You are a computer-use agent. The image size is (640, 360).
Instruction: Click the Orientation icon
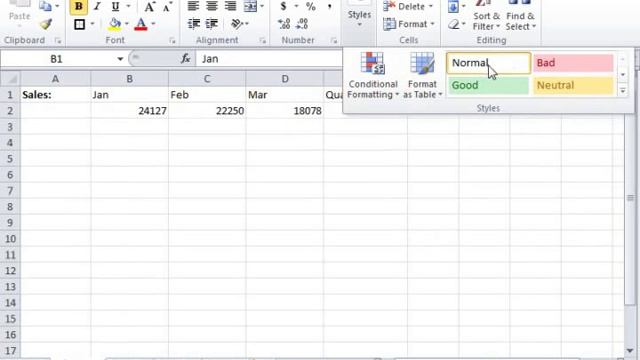click(x=237, y=24)
